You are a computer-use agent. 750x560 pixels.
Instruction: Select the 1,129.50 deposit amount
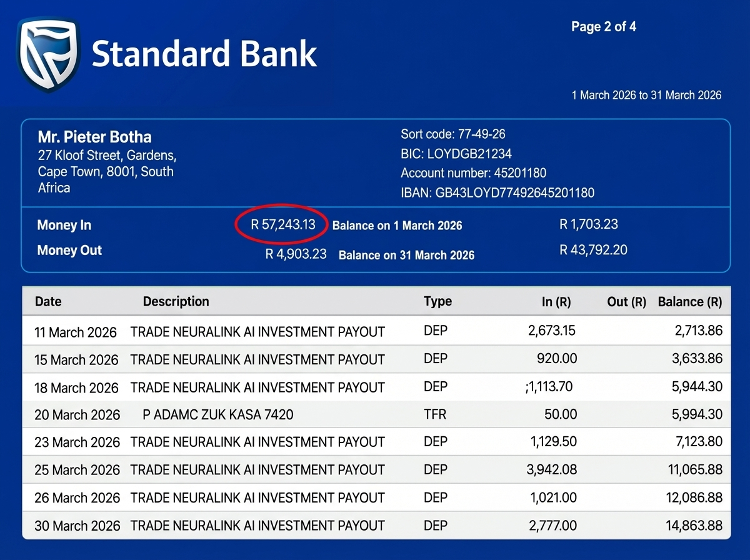click(553, 441)
